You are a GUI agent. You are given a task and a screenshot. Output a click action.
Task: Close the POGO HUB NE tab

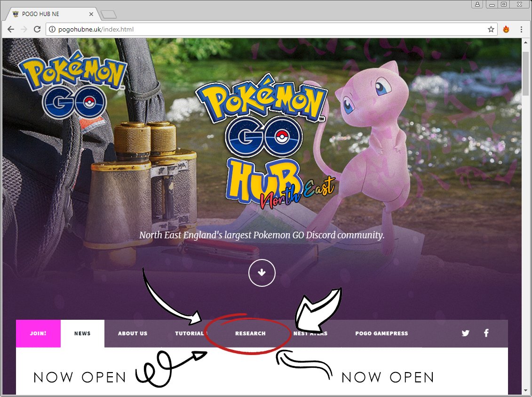91,14
